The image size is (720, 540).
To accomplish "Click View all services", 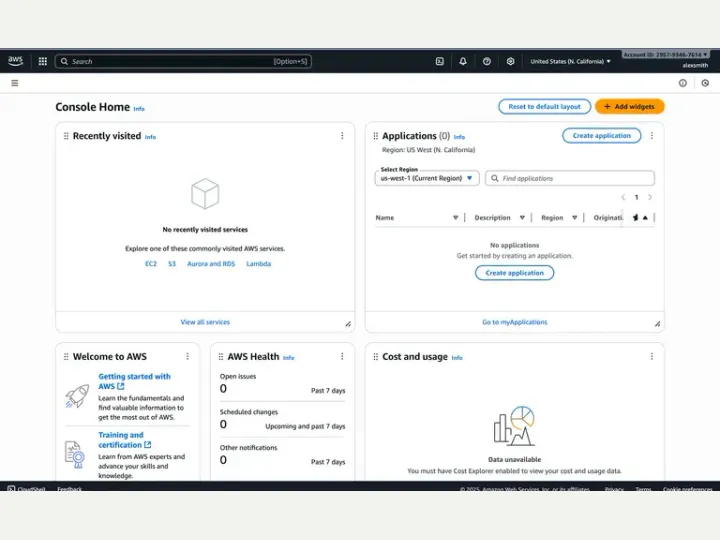I will [205, 322].
